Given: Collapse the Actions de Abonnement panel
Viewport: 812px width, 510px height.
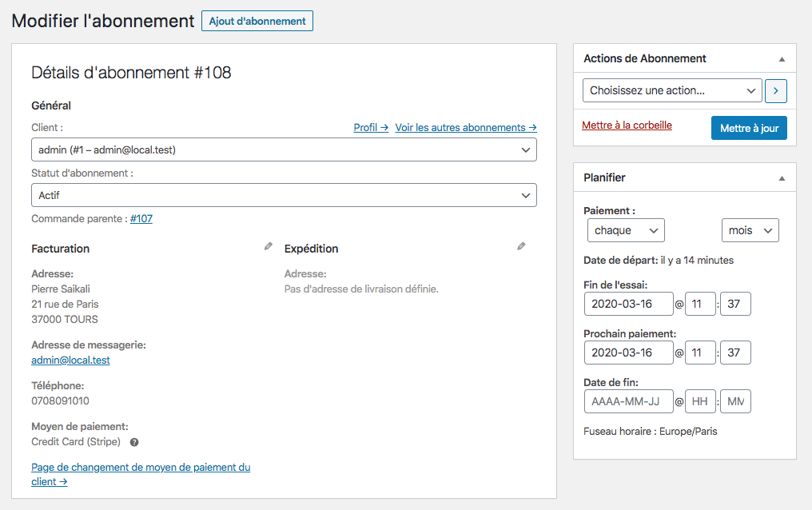Looking at the screenshot, I should pyautogui.click(x=782, y=58).
